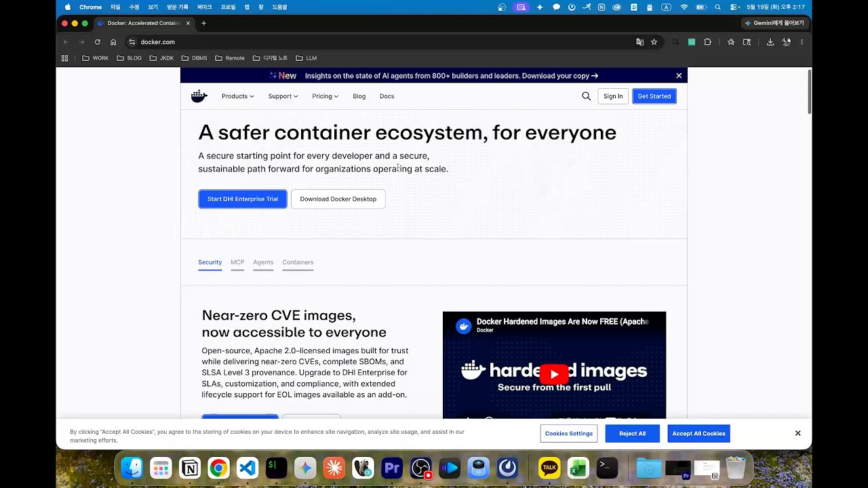Click Accept All Cookies

[x=698, y=434]
